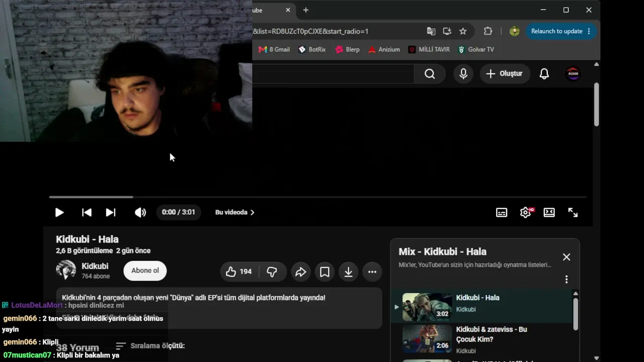Open the YouTube account avatar menu

[573, 74]
